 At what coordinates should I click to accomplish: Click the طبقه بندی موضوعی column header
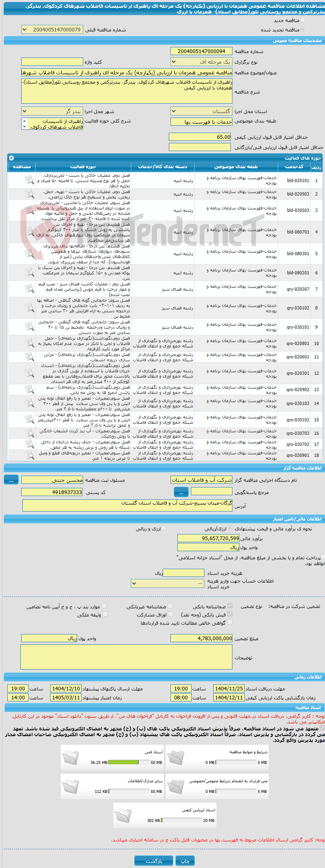[x=237, y=167]
